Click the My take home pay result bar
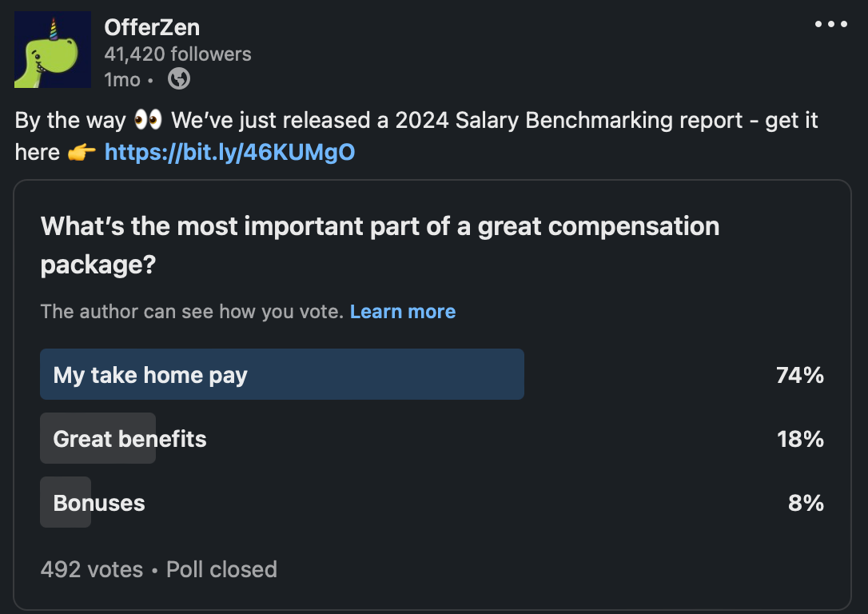Viewport: 868px width, 614px height. tap(281, 374)
